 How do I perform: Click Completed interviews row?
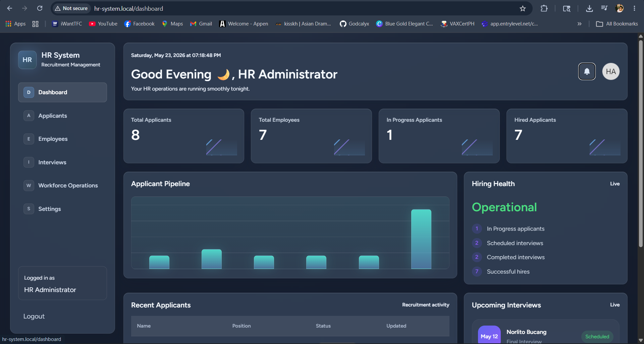pyautogui.click(x=545, y=257)
